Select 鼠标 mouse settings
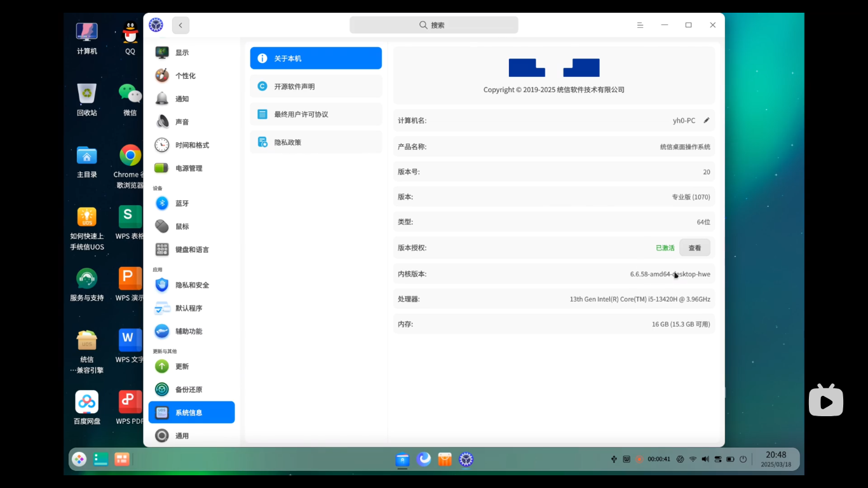This screenshot has width=868, height=488. 191,226
